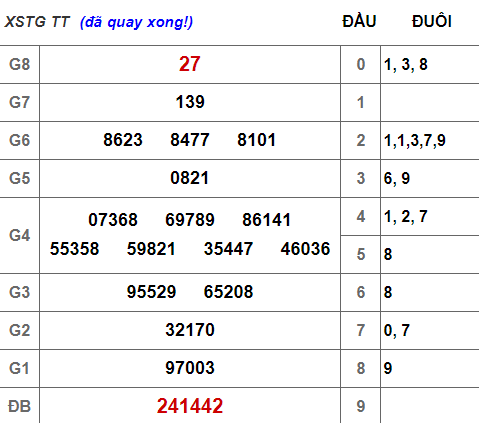This screenshot has height=423, width=479.
Task: Click the G1 number 97003
Action: tap(190, 368)
